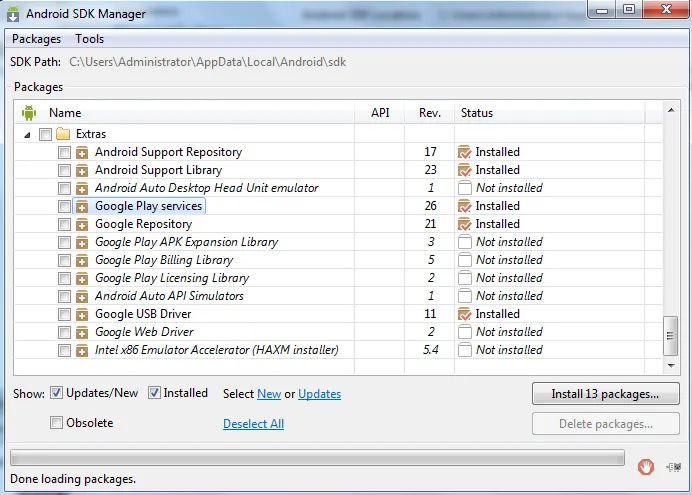Click installed status icon for Android Support Library

pos(465,170)
